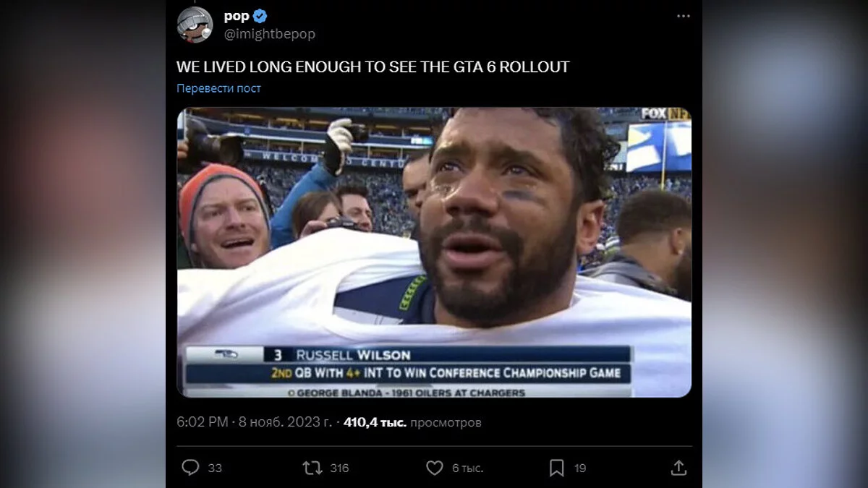The image size is (868, 488).
Task: Click the reply comment bubble icon
Action: click(190, 468)
